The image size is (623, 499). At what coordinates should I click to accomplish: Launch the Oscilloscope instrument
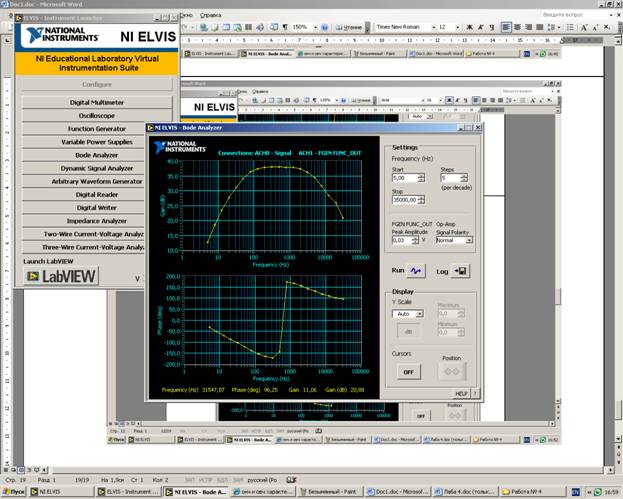97,116
